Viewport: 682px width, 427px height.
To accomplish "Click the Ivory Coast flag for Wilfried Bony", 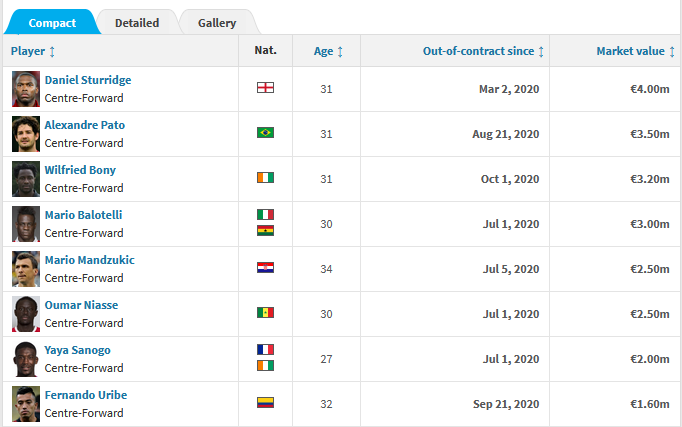I will tap(265, 178).
